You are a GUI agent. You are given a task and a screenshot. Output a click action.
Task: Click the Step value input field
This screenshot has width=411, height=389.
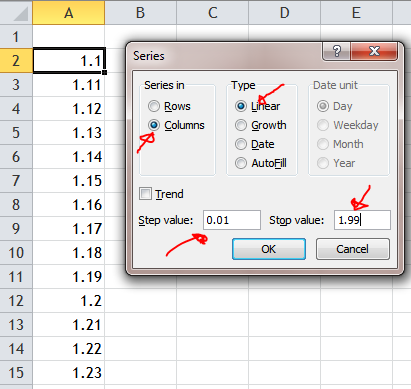pos(232,220)
